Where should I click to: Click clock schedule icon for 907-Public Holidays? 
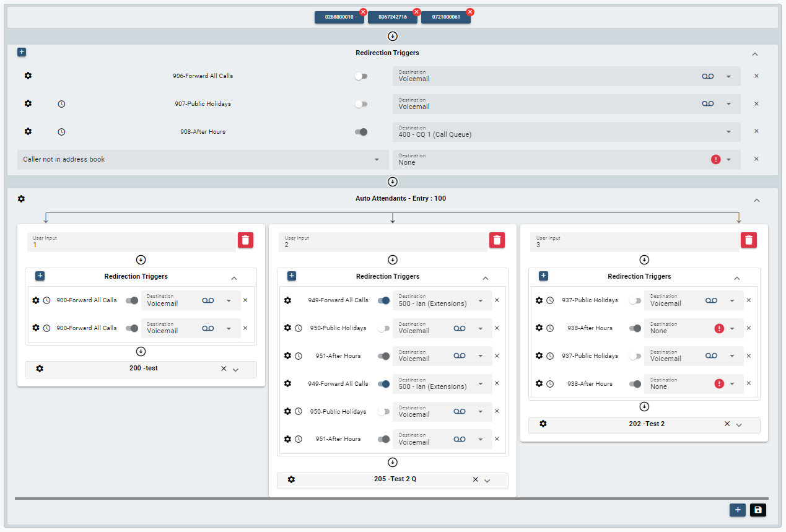tap(61, 104)
